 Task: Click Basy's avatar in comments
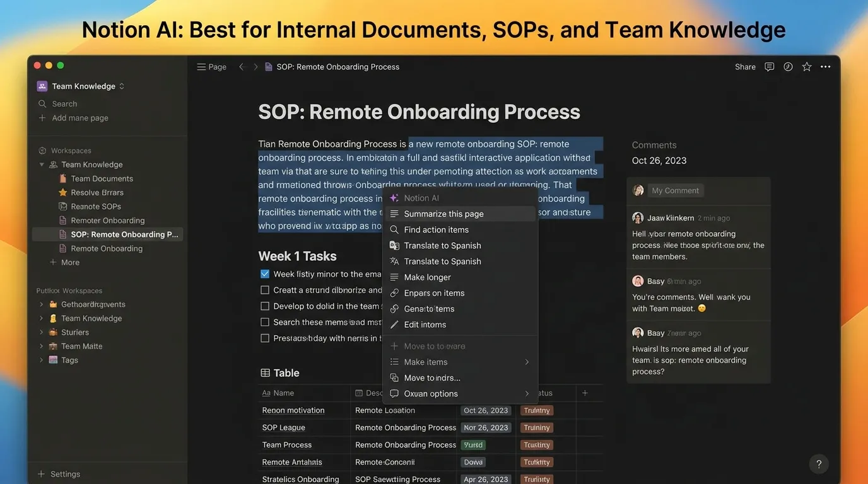[638, 281]
